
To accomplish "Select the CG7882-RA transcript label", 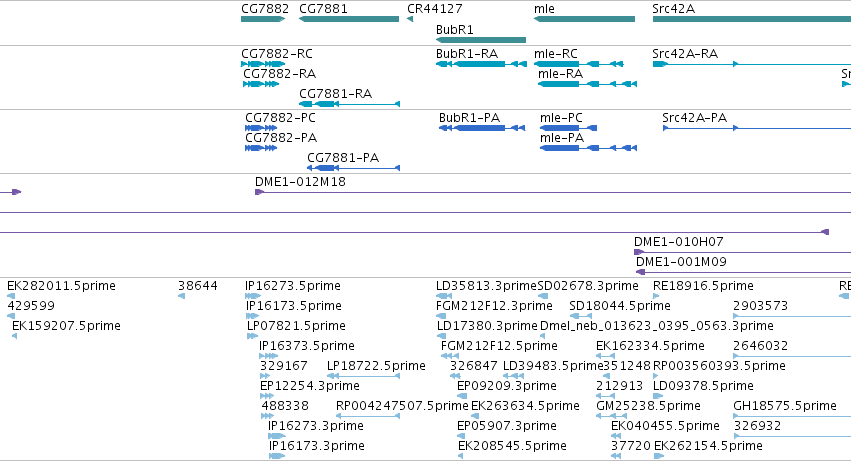I will 280,74.
